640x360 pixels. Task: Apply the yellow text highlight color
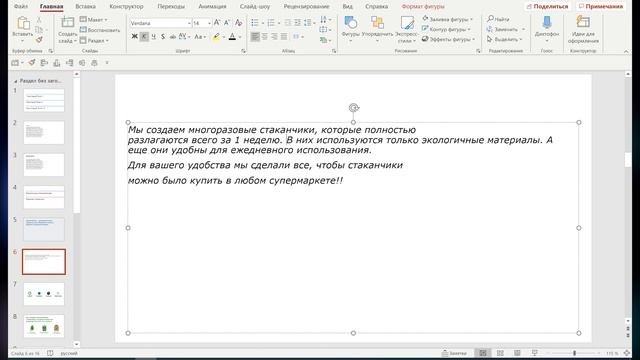[216, 37]
